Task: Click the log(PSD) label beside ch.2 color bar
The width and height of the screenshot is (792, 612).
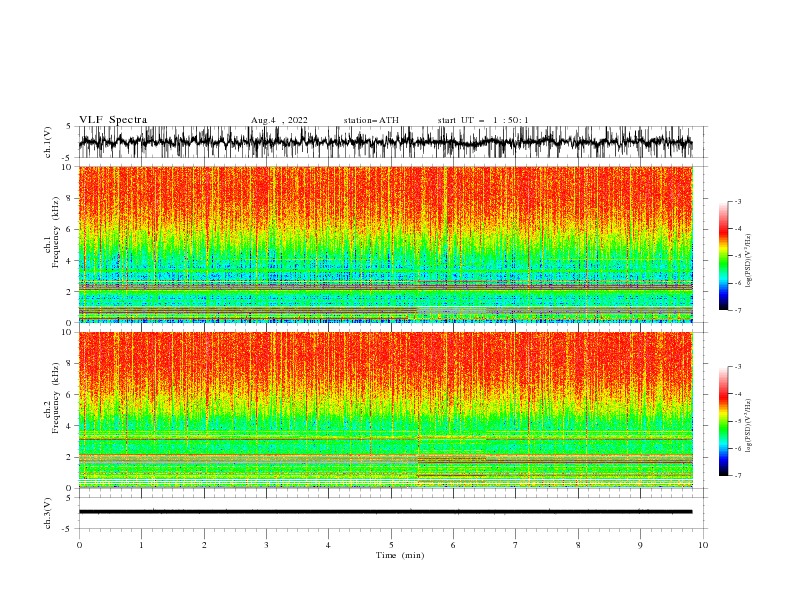Action: click(x=749, y=426)
